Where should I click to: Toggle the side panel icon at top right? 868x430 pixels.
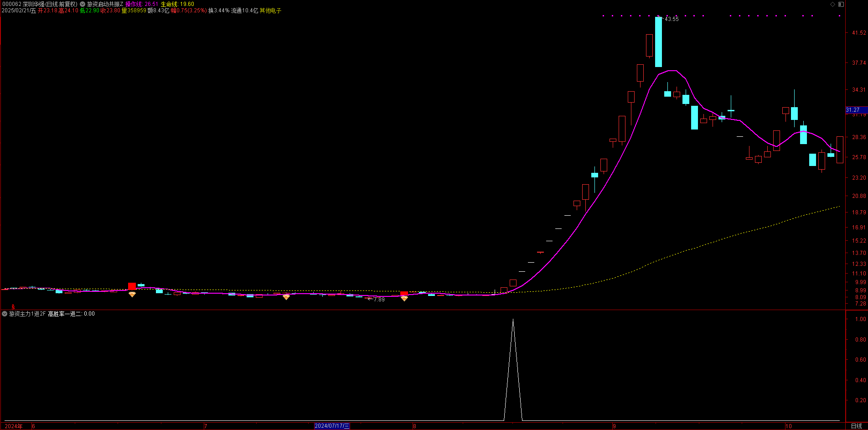[841, 4]
